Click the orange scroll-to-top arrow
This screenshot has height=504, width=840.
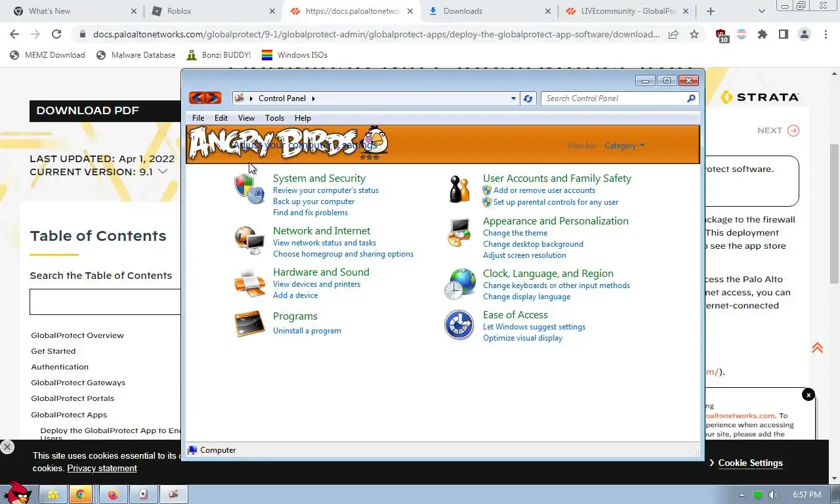click(817, 348)
